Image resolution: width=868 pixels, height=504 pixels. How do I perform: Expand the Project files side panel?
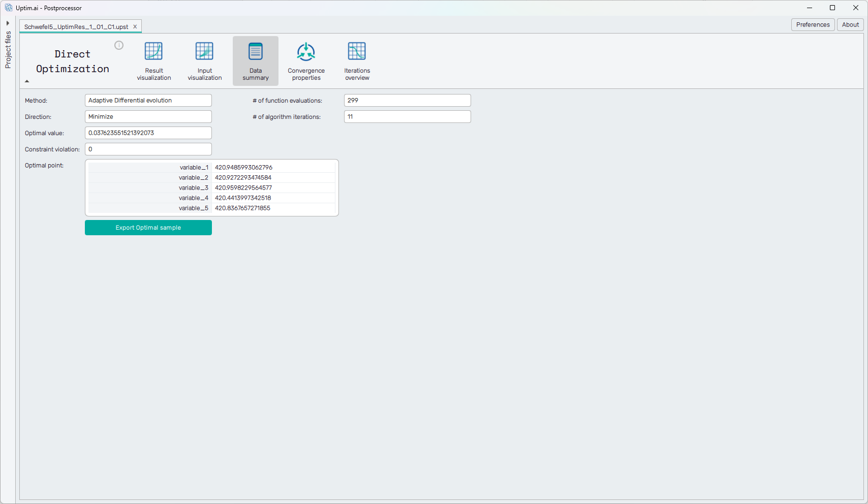click(8, 23)
